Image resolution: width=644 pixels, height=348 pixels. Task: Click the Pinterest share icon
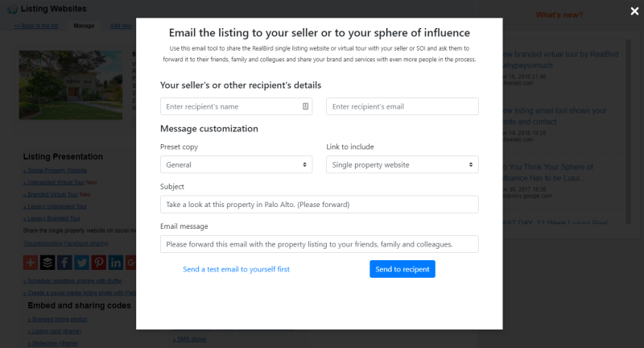(x=98, y=263)
